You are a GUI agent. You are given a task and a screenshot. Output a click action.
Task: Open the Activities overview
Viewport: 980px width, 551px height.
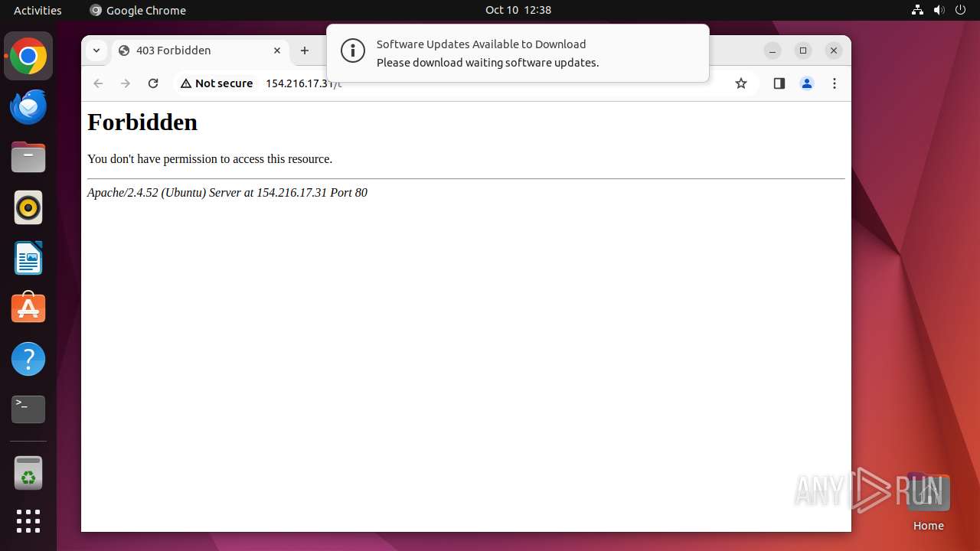click(x=38, y=10)
